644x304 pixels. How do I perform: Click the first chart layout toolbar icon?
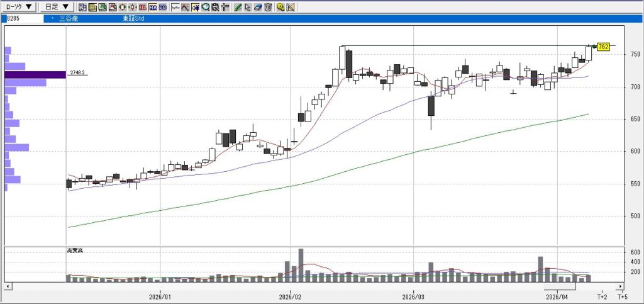pyautogui.click(x=82, y=8)
